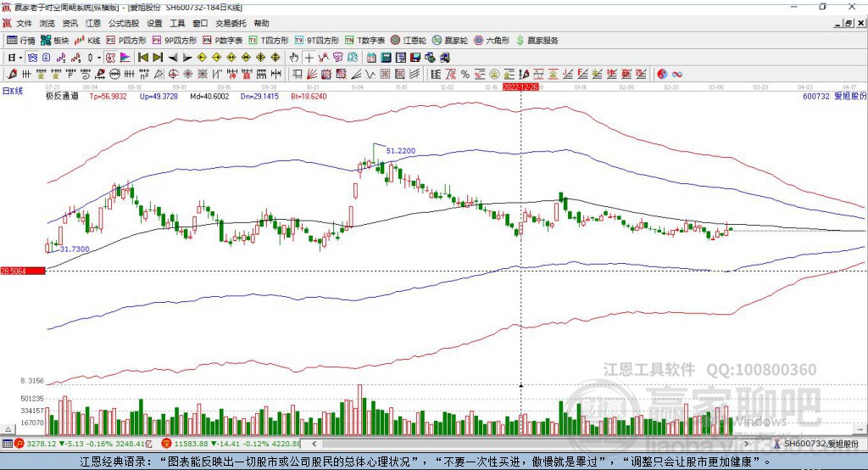Click the blue infinity icon

(677, 74)
